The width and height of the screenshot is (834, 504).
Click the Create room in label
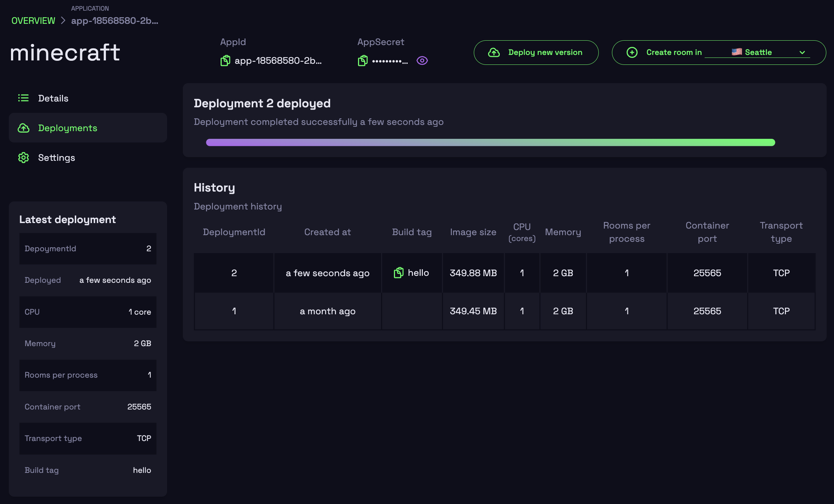(674, 52)
